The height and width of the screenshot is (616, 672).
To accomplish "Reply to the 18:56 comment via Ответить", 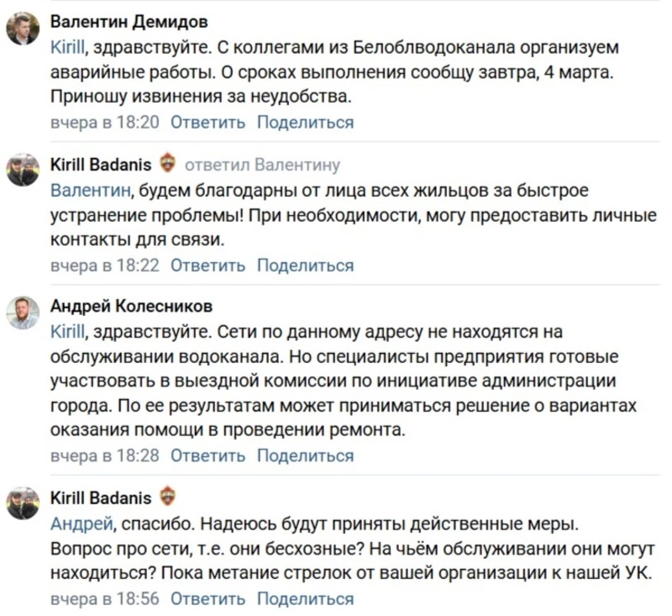I will coord(208,599).
